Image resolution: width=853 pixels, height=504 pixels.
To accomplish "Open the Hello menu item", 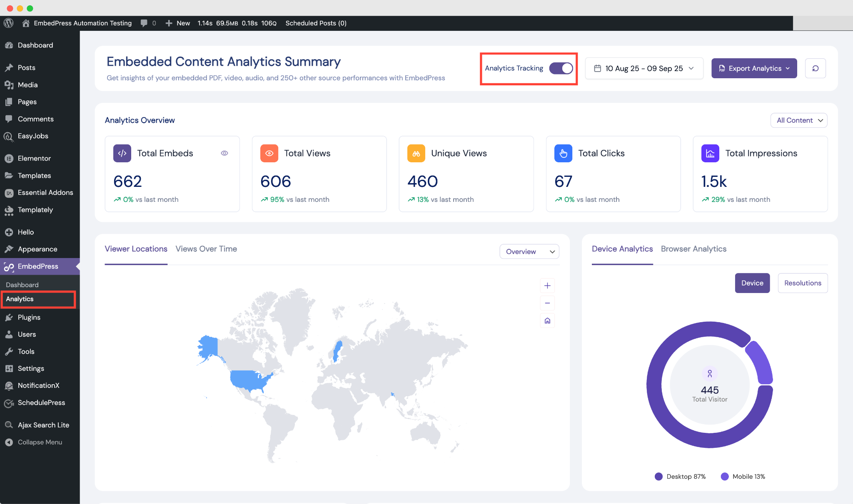I will pyautogui.click(x=40, y=232).
